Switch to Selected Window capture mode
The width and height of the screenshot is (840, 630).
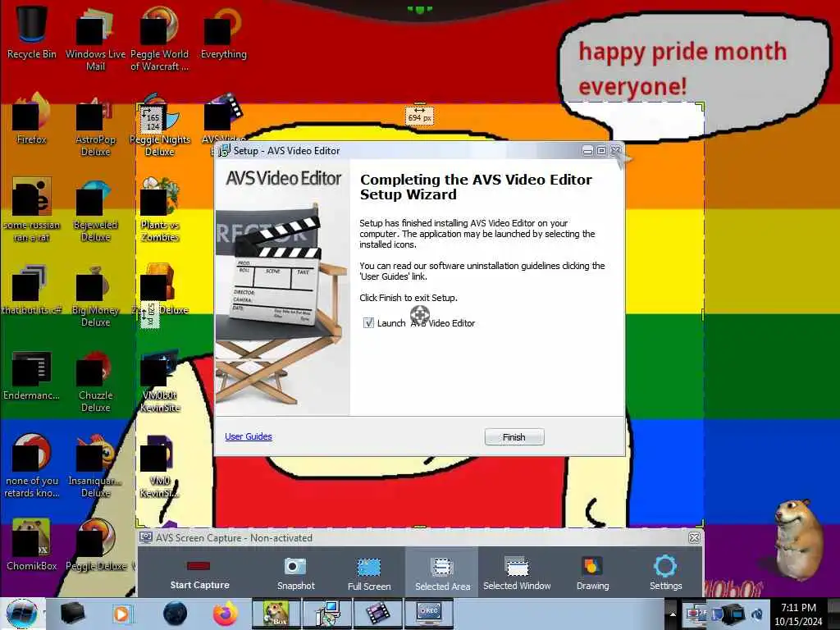(x=517, y=573)
